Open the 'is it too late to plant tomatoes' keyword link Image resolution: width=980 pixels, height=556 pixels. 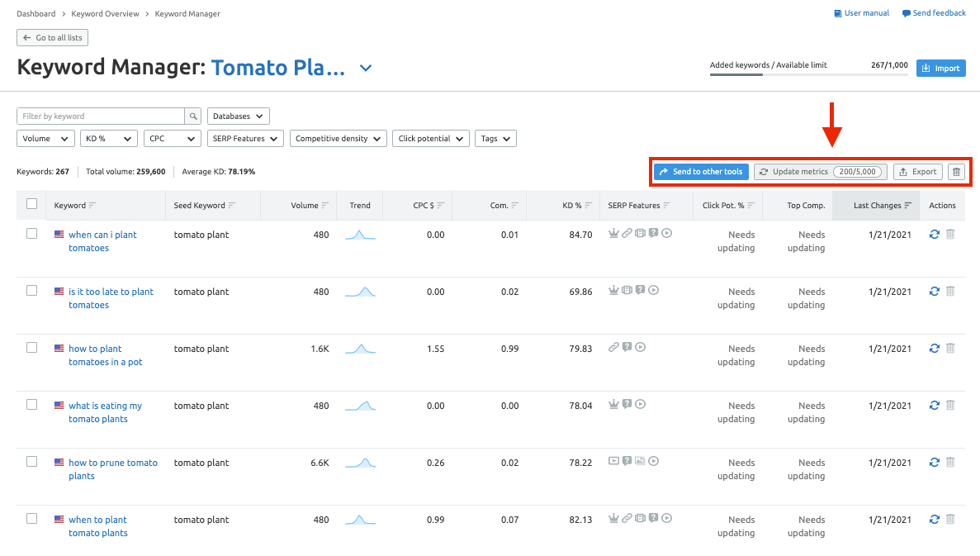[111, 298]
